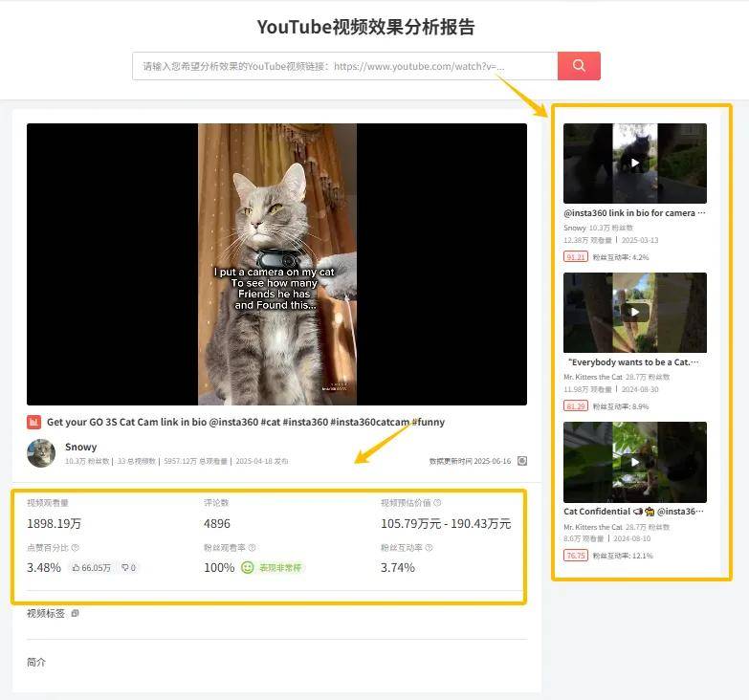Click the thumbs-down dislikes icon
Viewport: 749px width, 700px height.
click(x=124, y=568)
